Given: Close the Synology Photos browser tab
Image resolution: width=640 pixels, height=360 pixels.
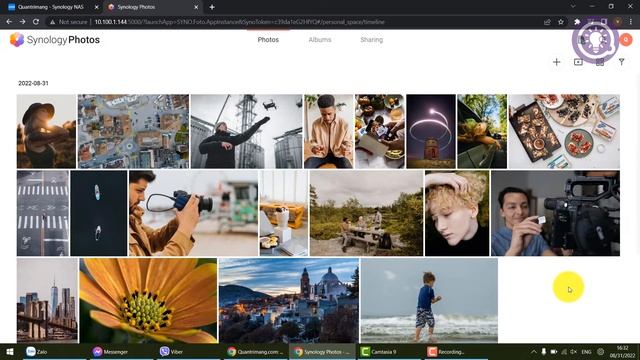Looking at the screenshot, I should 196,7.
